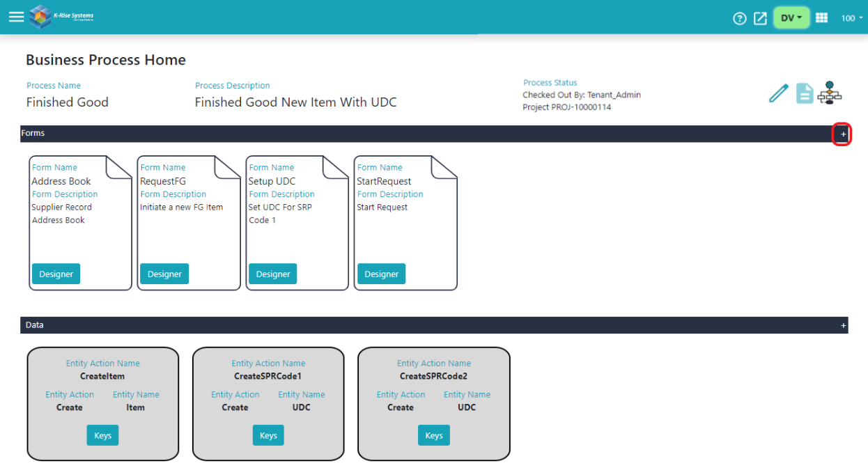
Task: Click Keys on the CreateItem entity action
Action: [102, 435]
